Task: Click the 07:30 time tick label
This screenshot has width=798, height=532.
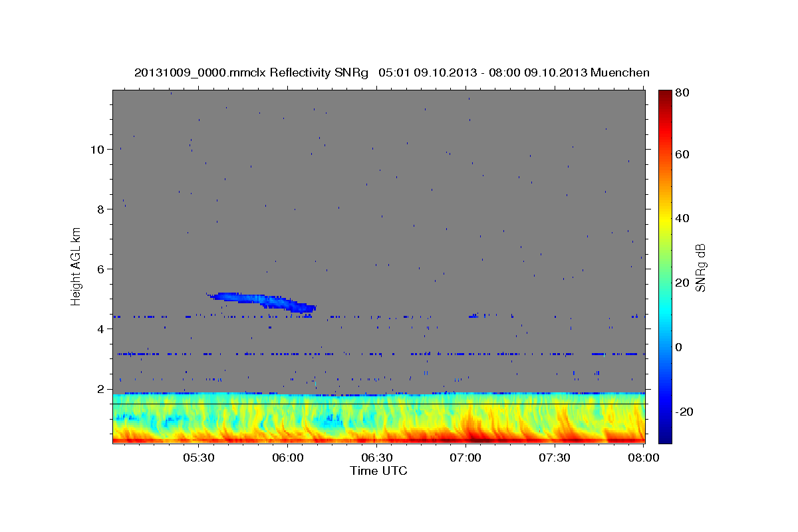Action: [555, 458]
